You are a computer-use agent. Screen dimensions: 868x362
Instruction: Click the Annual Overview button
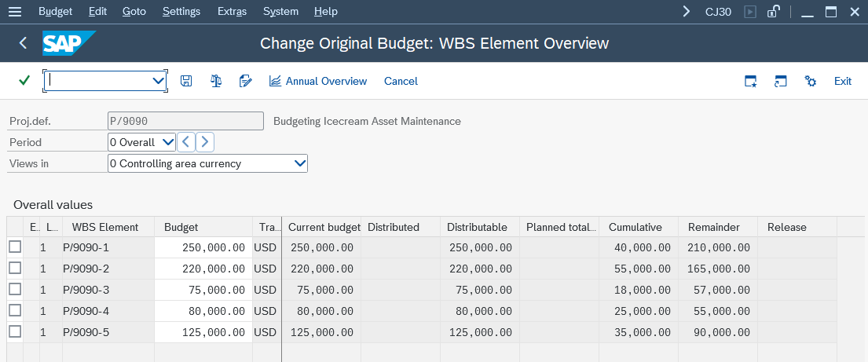pos(318,82)
